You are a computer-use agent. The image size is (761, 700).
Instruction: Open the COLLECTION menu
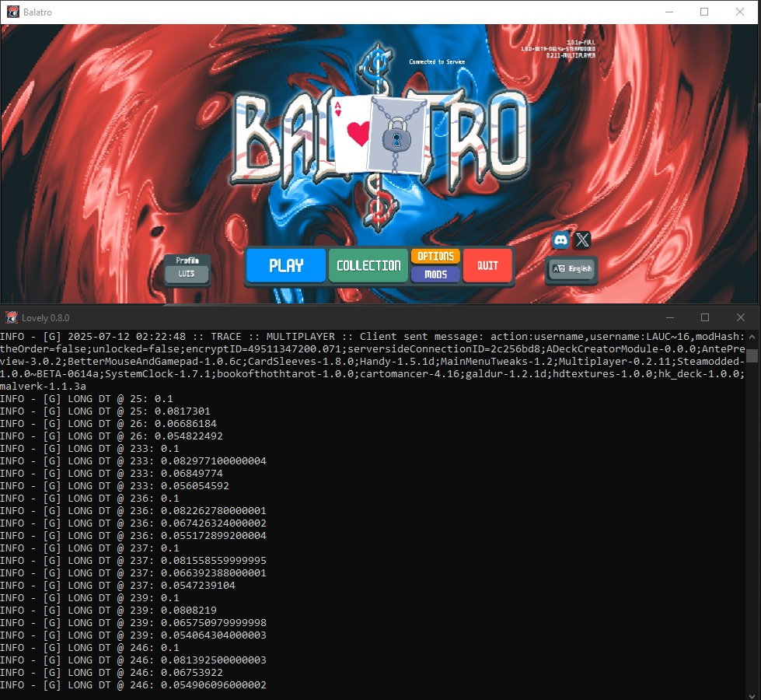coord(368,265)
